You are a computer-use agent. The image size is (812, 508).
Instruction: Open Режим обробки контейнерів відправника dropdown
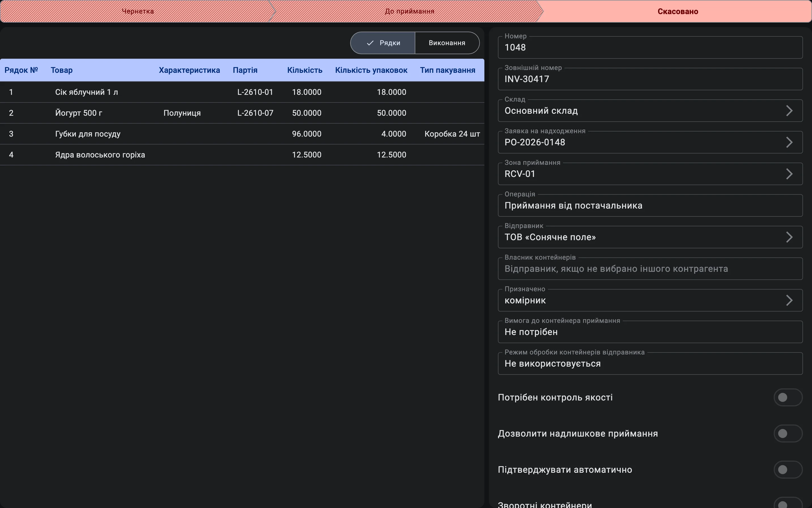tap(650, 363)
